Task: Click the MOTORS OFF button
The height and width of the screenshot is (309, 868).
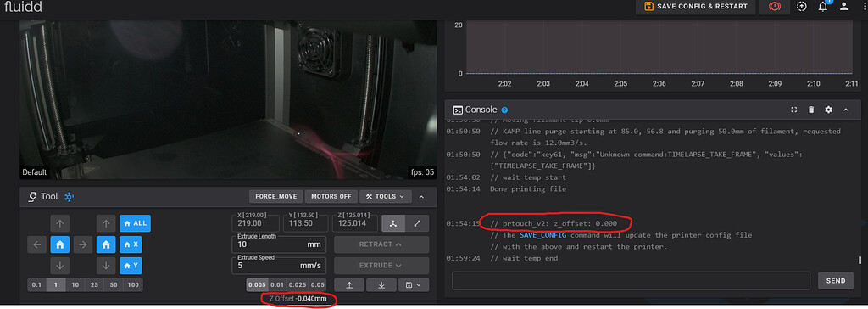Action: point(331,196)
